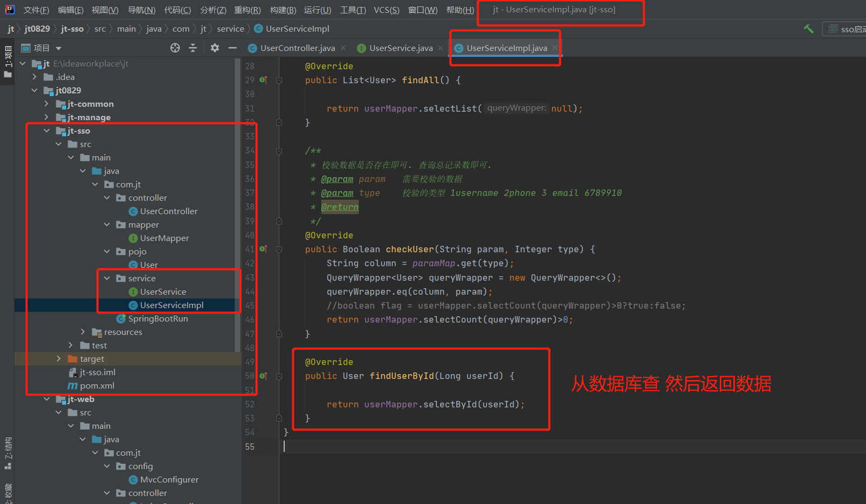Open the 代码(C) menu
This screenshot has height=504, width=866.
coord(177,10)
